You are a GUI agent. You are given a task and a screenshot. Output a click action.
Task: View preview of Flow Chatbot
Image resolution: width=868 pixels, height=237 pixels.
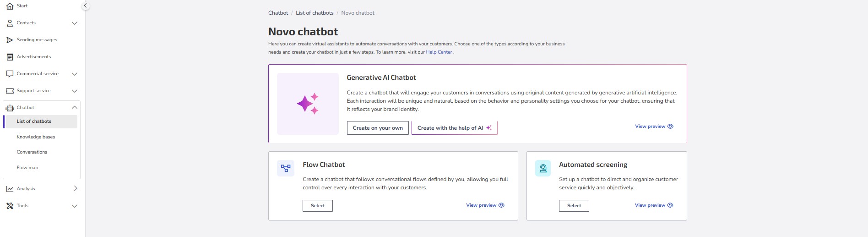click(x=485, y=205)
